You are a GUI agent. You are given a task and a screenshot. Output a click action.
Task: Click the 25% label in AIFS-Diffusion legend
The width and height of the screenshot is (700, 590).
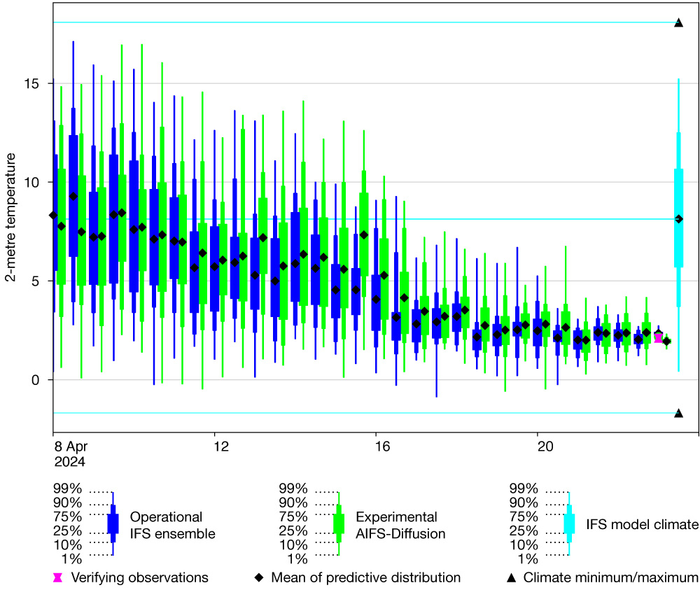pos(293,531)
